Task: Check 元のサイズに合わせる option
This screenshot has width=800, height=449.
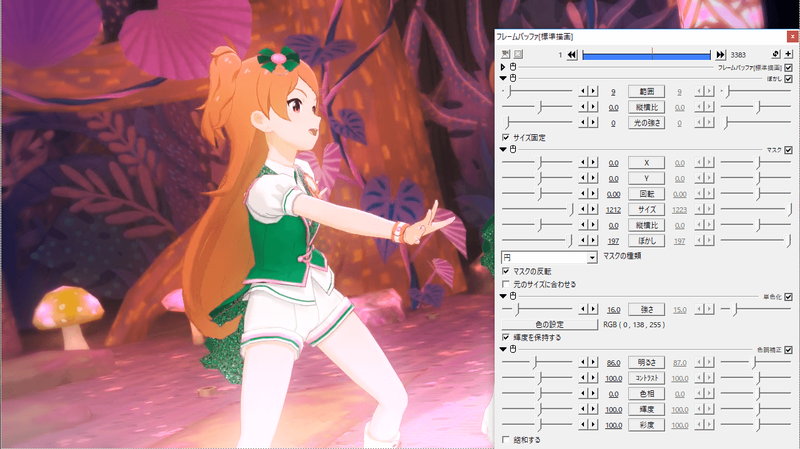Action: coord(506,284)
